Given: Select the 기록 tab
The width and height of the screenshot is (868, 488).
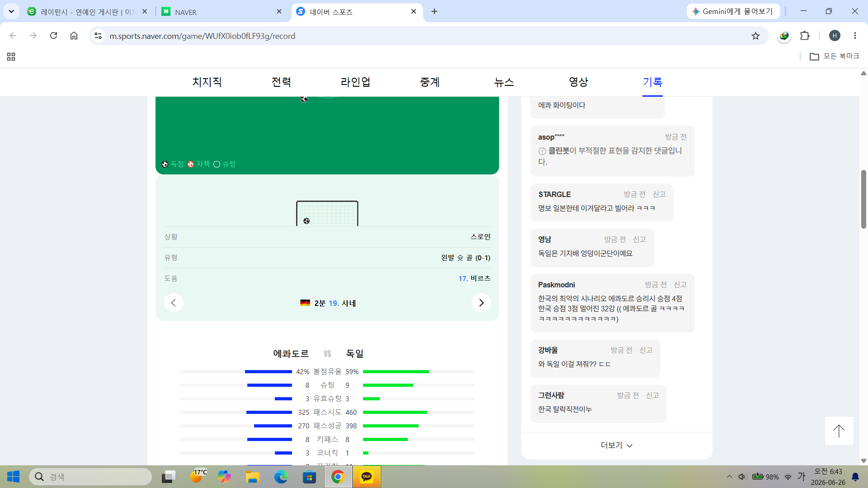Looking at the screenshot, I should [652, 82].
